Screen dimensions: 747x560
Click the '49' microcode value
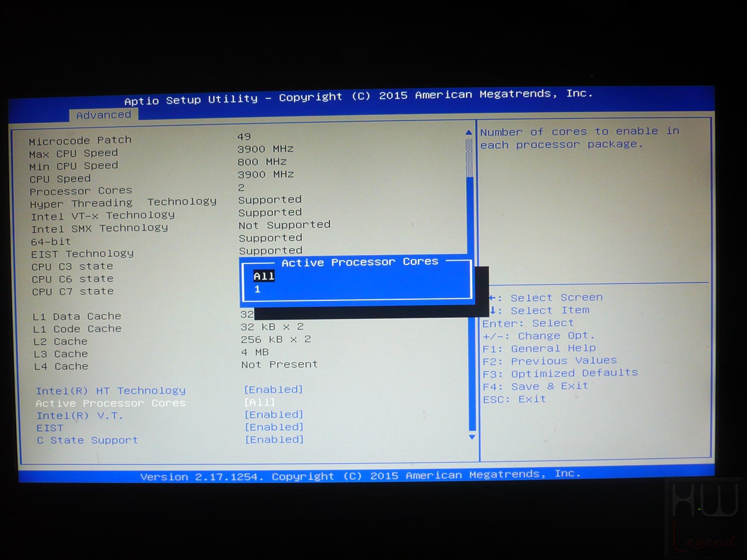point(244,137)
